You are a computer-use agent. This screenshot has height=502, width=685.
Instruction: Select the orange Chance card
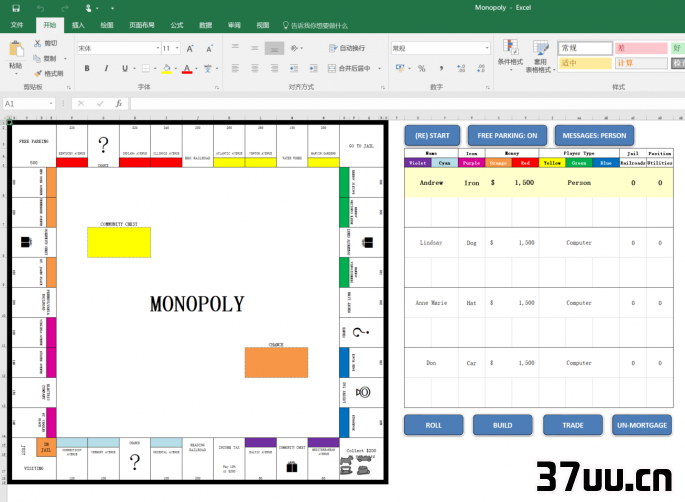[276, 362]
